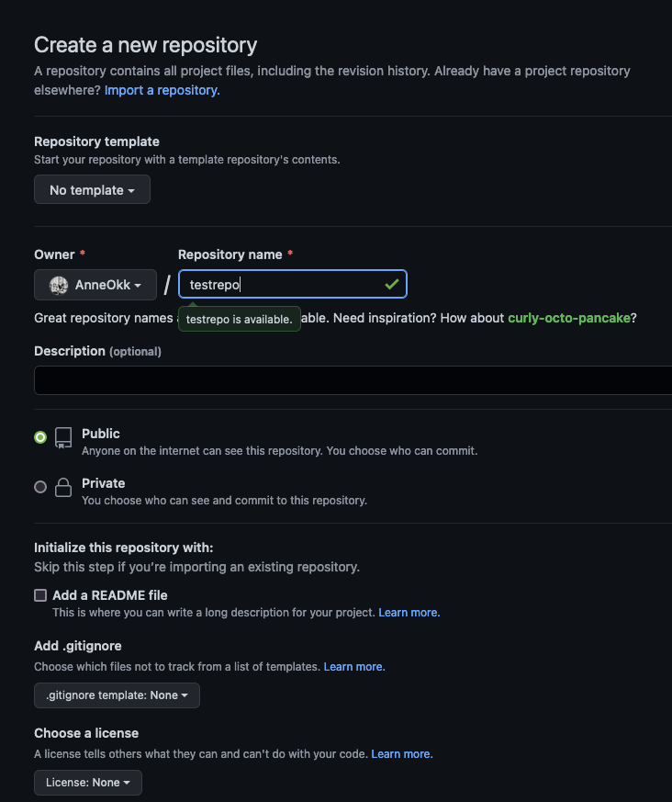
Task: Expand the License: None dropdown
Action: click(88, 783)
